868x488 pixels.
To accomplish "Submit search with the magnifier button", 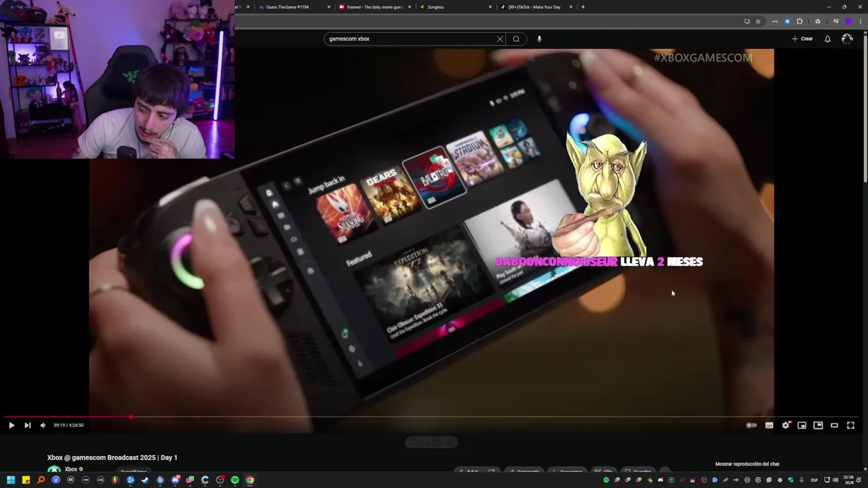I will coord(516,39).
